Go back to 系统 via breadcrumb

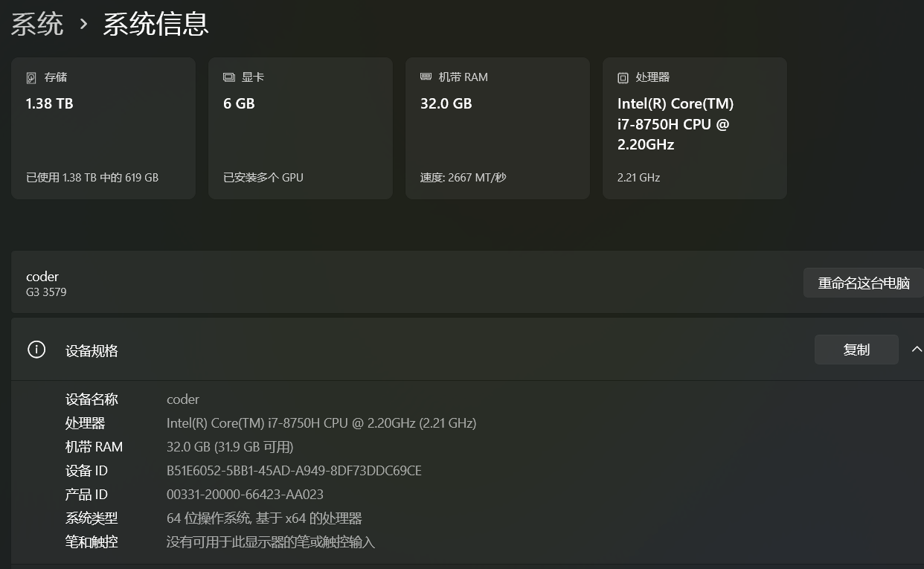[x=37, y=24]
